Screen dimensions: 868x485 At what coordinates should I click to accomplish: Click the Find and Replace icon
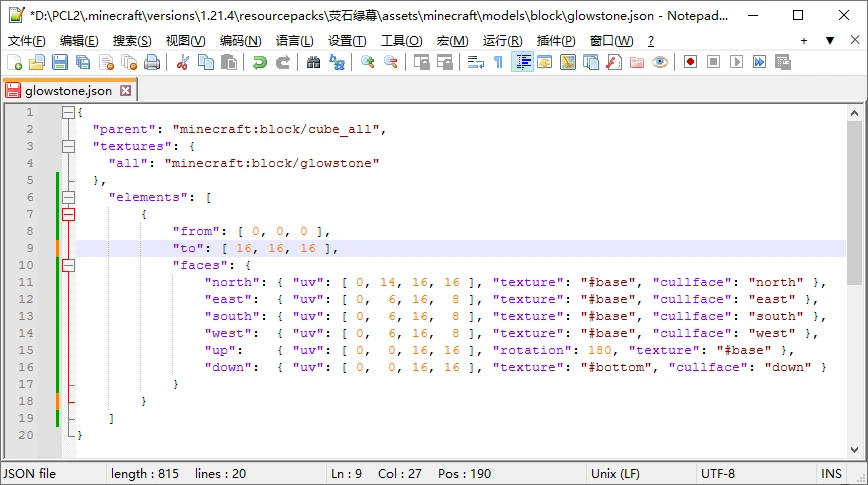pyautogui.click(x=337, y=62)
